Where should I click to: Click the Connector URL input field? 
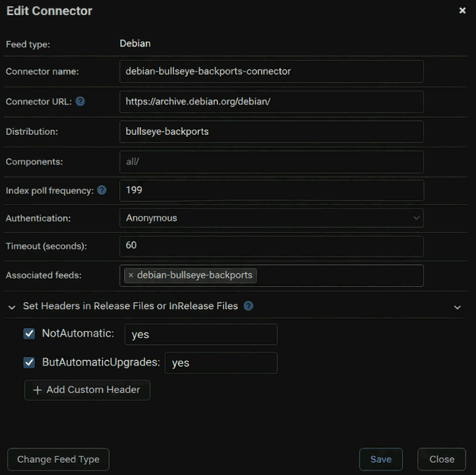(271, 101)
